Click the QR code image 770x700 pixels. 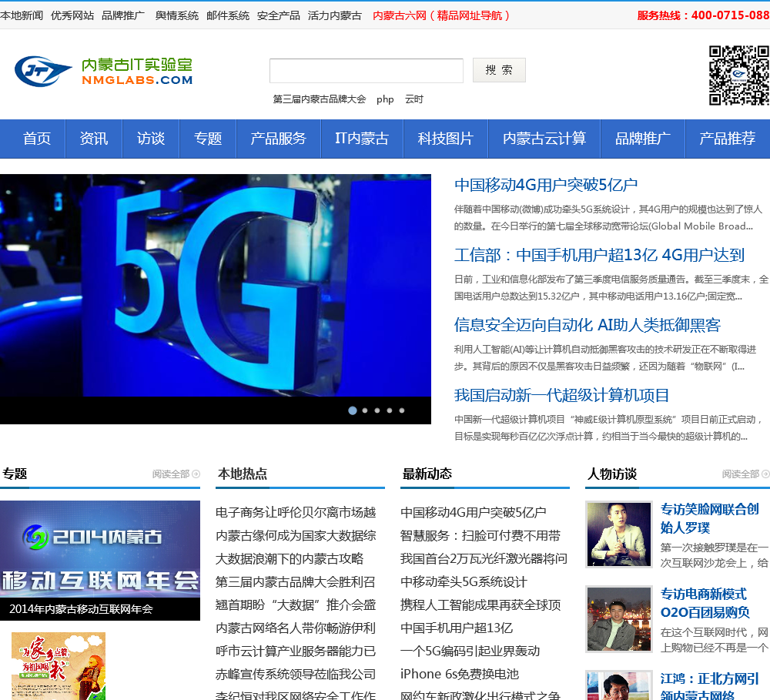tap(739, 75)
